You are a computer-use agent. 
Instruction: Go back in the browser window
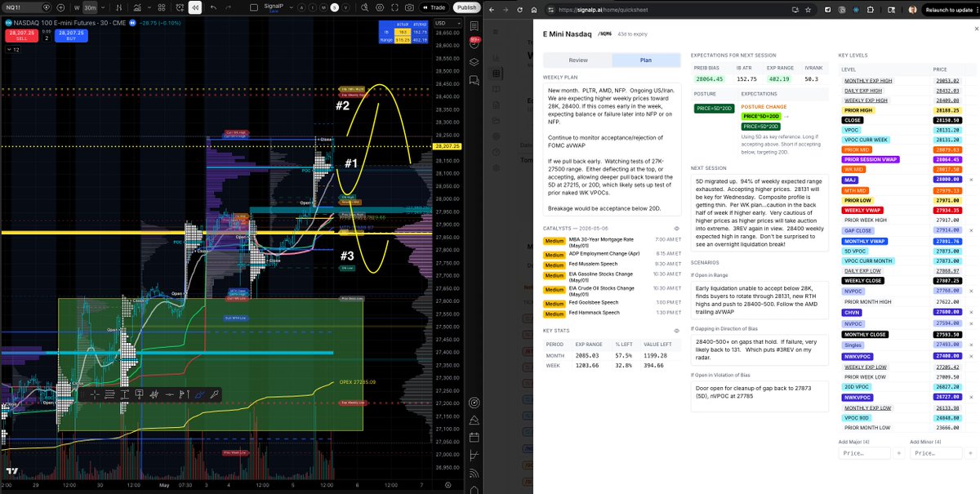coord(492,9)
